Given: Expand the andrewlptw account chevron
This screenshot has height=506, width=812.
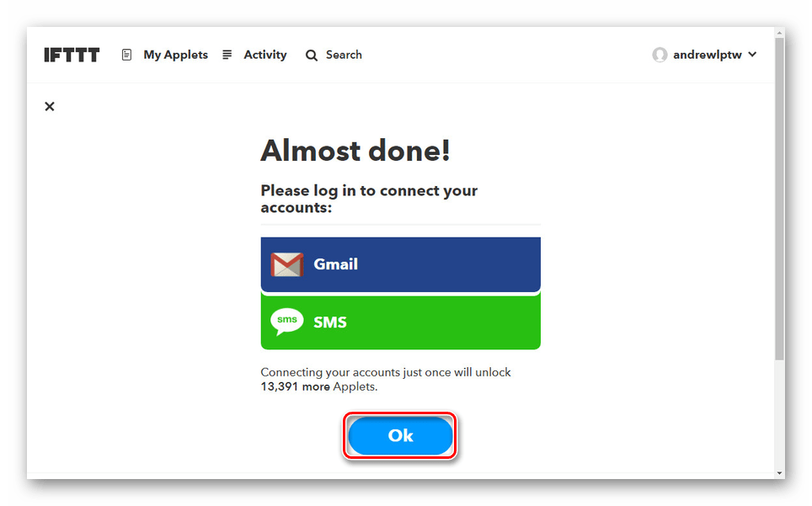Looking at the screenshot, I should (752, 55).
